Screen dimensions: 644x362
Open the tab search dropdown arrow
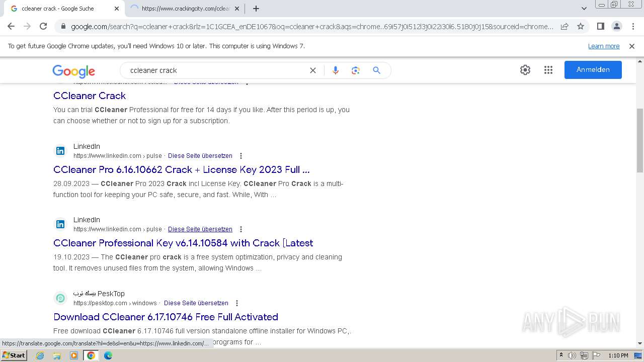584,9
